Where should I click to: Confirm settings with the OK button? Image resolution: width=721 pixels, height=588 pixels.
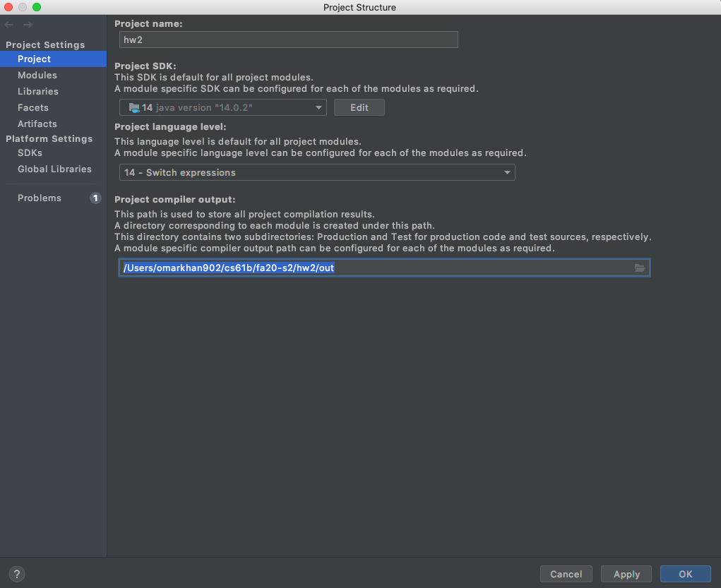(684, 574)
